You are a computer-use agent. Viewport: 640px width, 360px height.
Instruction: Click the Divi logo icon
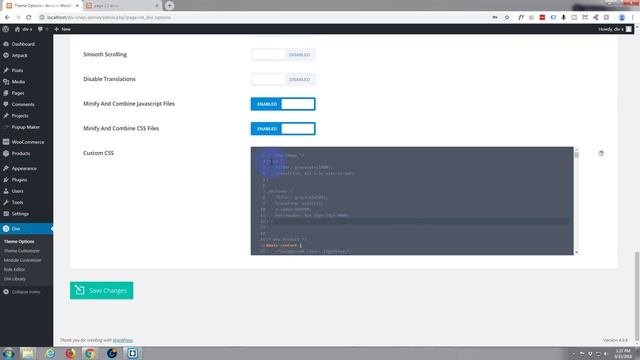point(6,229)
